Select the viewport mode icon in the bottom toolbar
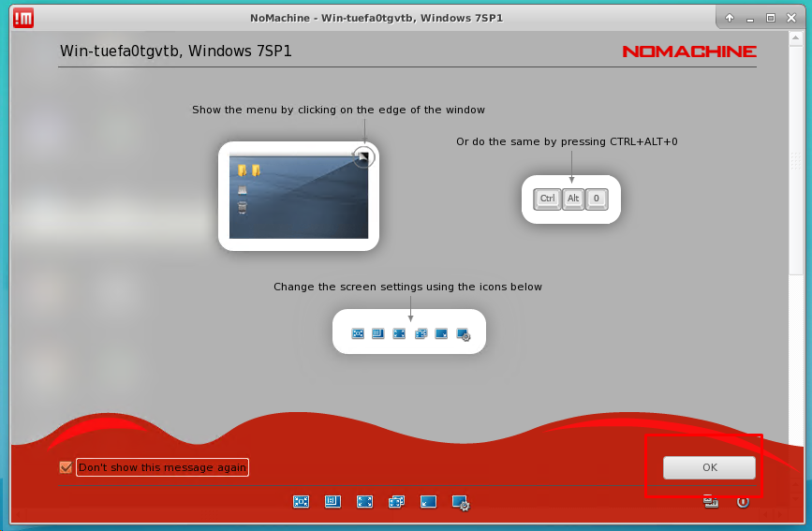 332,502
